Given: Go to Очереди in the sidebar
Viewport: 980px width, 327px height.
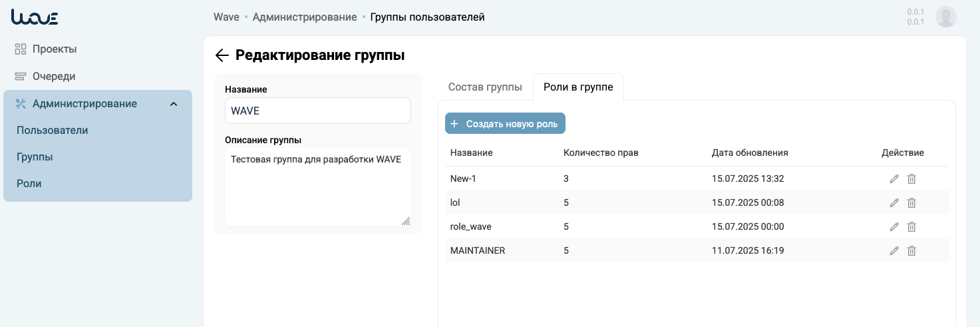Looking at the screenshot, I should pos(53,76).
